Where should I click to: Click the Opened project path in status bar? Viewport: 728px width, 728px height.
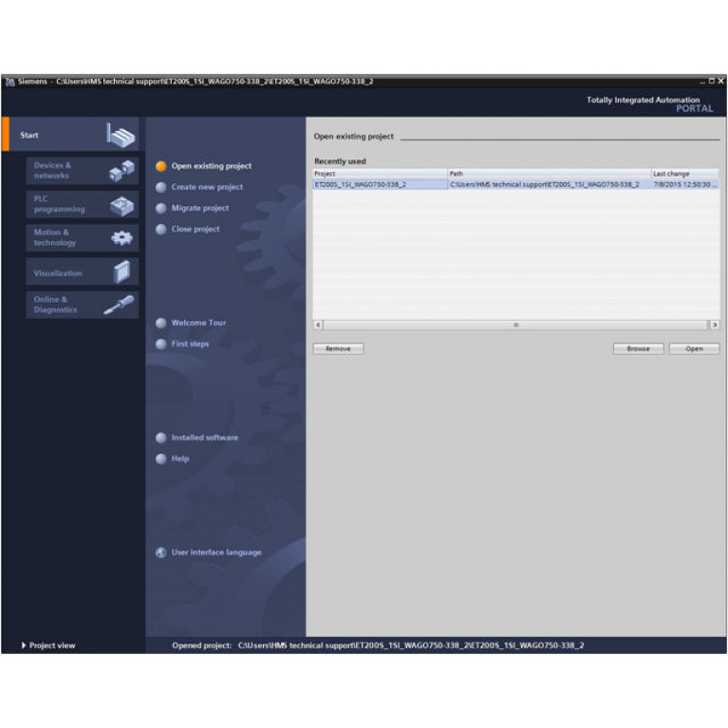pyautogui.click(x=411, y=645)
